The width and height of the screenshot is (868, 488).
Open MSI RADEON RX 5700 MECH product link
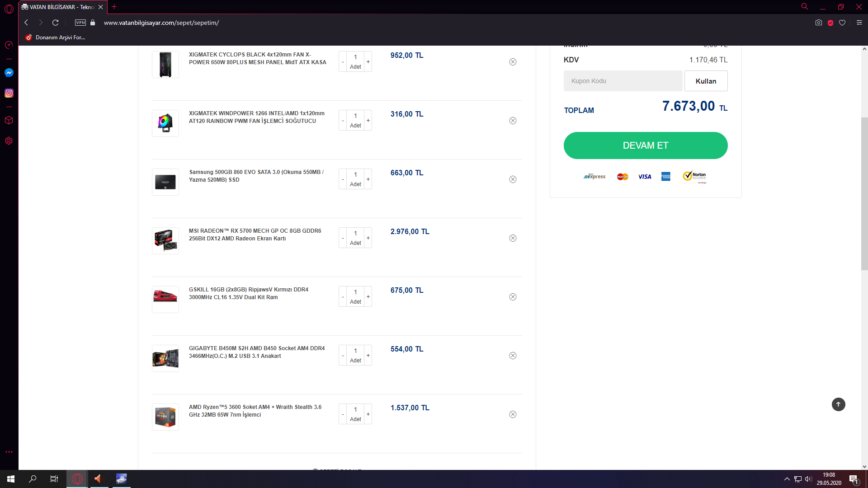(x=255, y=235)
